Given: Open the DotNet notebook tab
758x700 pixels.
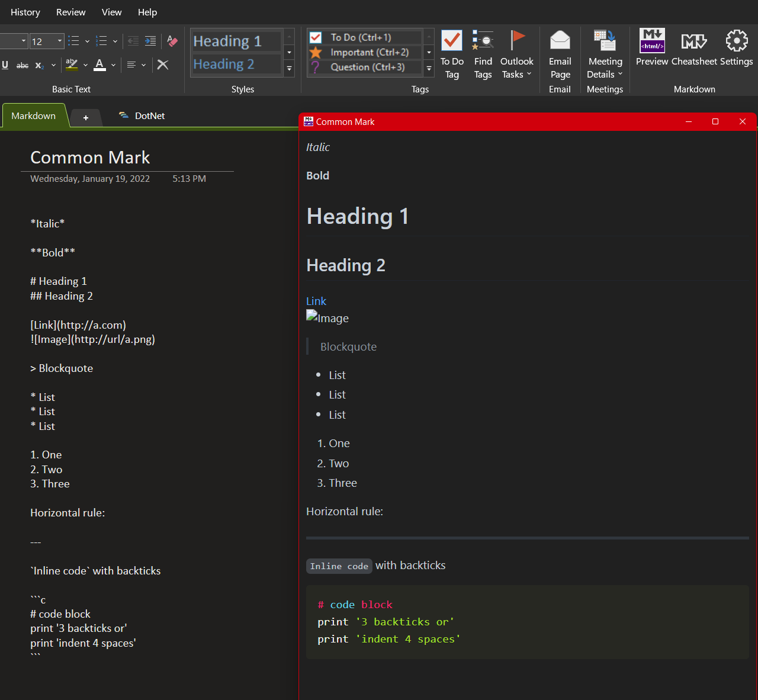Looking at the screenshot, I should [142, 115].
